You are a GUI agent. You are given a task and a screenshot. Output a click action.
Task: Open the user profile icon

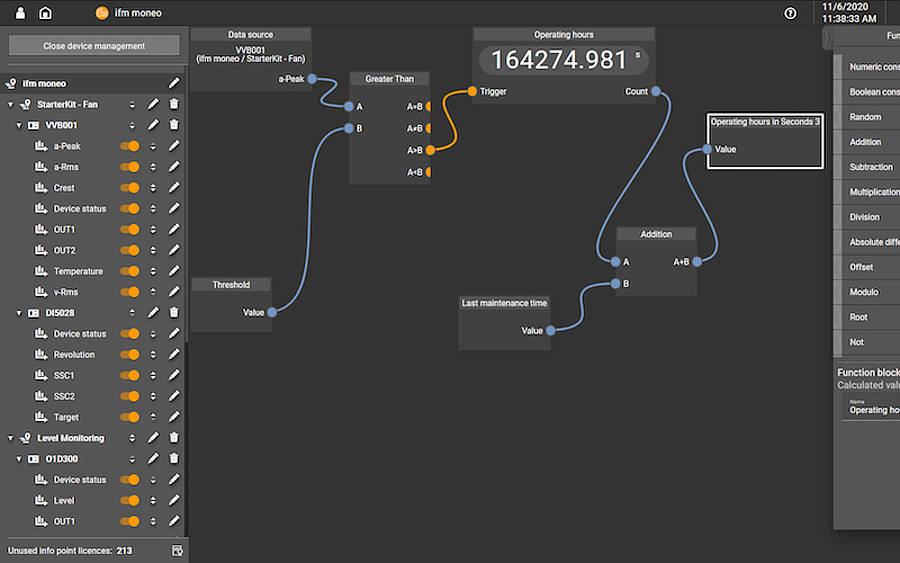tap(20, 13)
